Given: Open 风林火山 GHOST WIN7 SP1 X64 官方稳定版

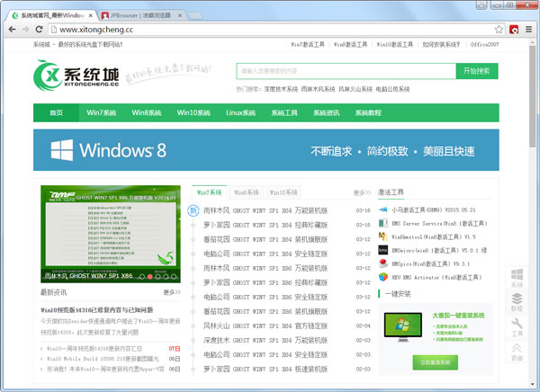Looking at the screenshot, I should point(265,326).
